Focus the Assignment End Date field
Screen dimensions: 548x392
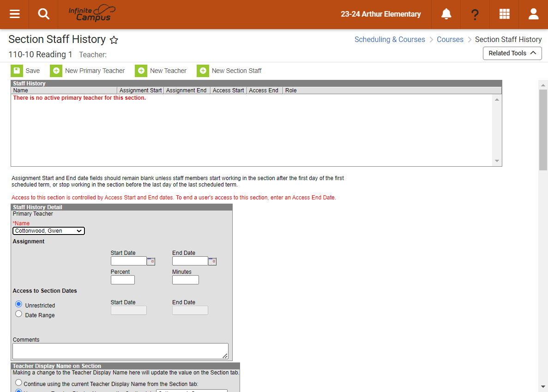(x=190, y=261)
